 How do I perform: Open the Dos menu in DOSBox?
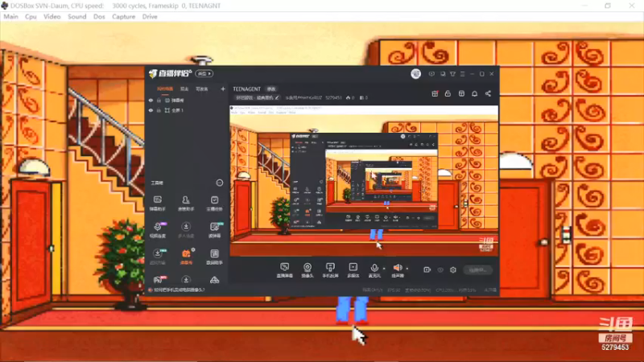(x=99, y=17)
